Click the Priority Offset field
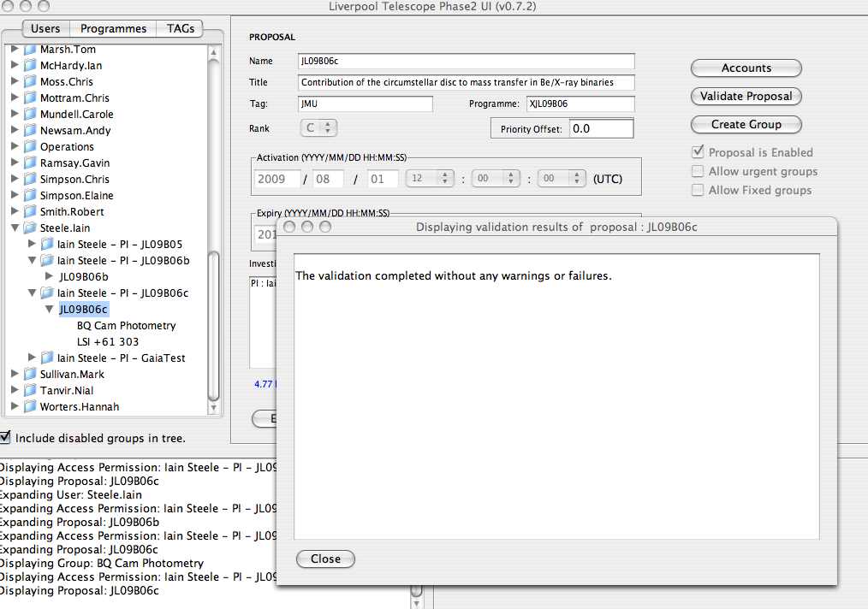 pos(601,129)
